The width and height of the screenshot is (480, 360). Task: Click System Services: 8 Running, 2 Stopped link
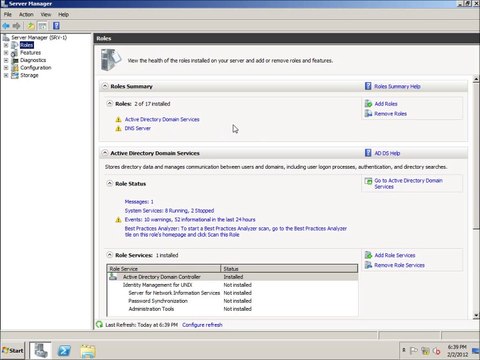(169, 211)
